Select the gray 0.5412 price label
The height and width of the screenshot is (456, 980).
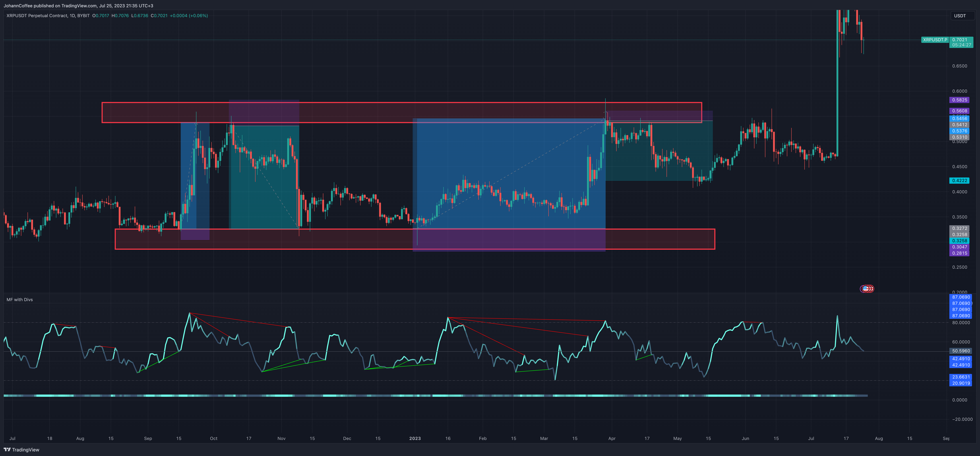pyautogui.click(x=959, y=125)
